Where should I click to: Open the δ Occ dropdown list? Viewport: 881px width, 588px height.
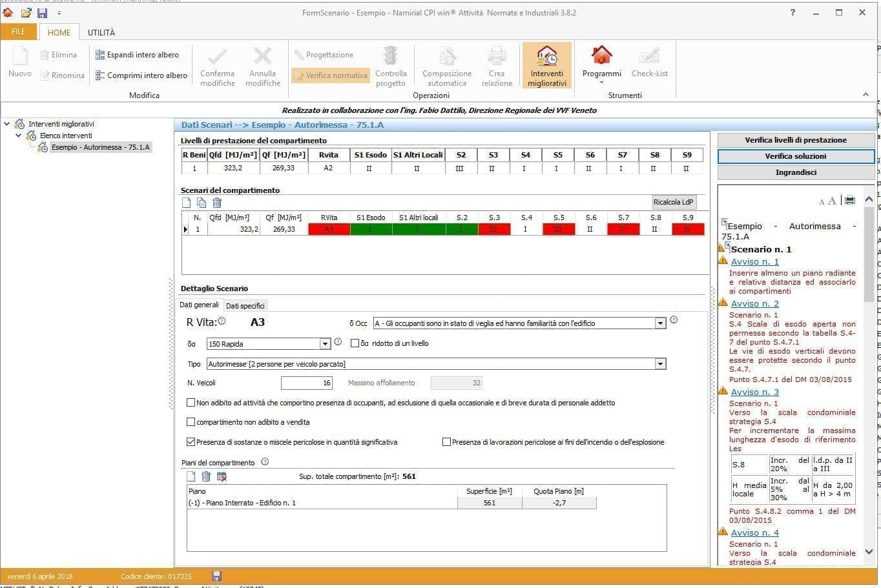tap(659, 323)
